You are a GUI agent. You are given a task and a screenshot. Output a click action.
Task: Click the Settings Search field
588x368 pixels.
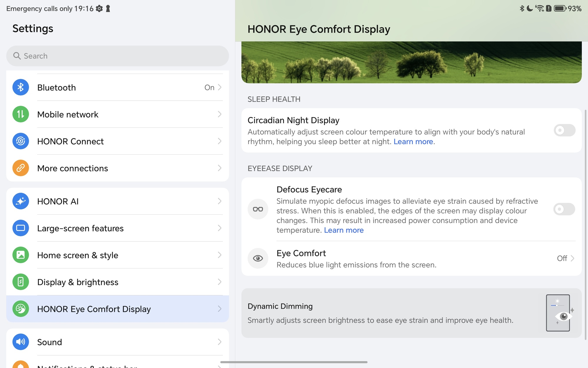(118, 56)
